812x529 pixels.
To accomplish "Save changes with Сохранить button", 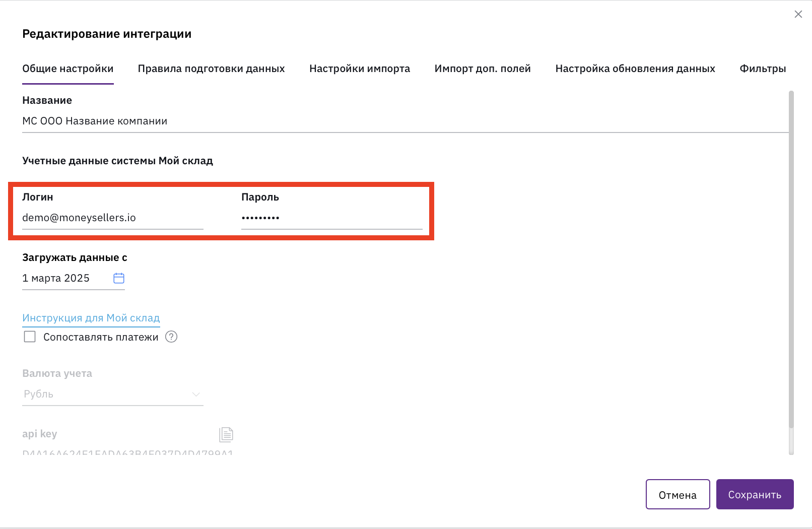I will click(x=755, y=494).
